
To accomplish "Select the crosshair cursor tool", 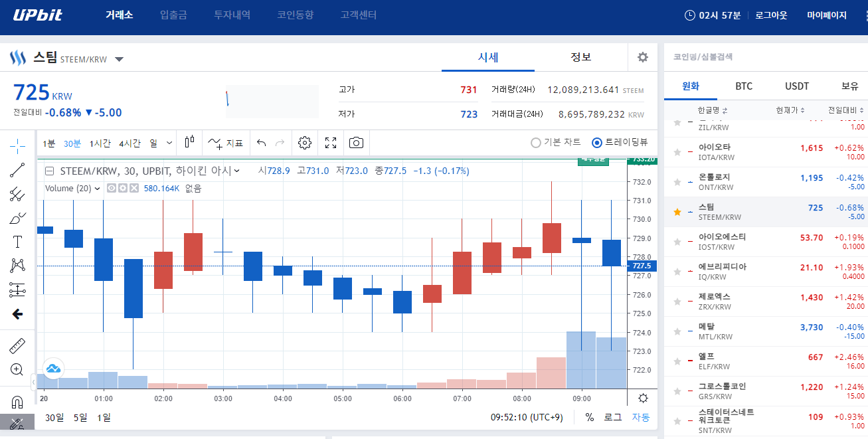I will point(17,145).
